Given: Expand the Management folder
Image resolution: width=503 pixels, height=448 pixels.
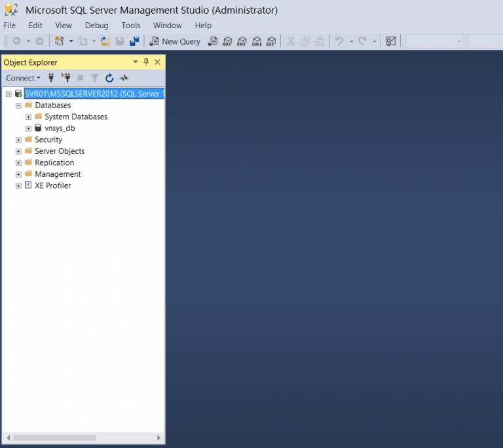Looking at the screenshot, I should [18, 174].
